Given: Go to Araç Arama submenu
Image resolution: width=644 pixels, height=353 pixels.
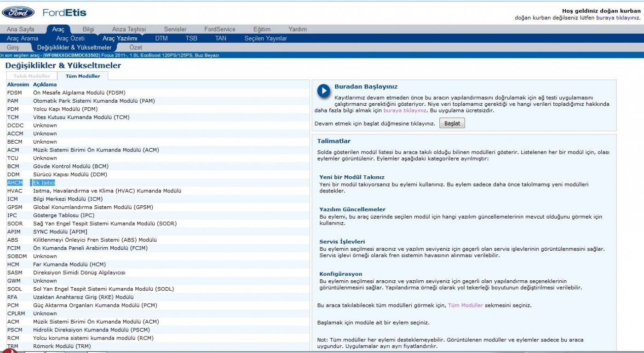Looking at the screenshot, I should tap(23, 38).
